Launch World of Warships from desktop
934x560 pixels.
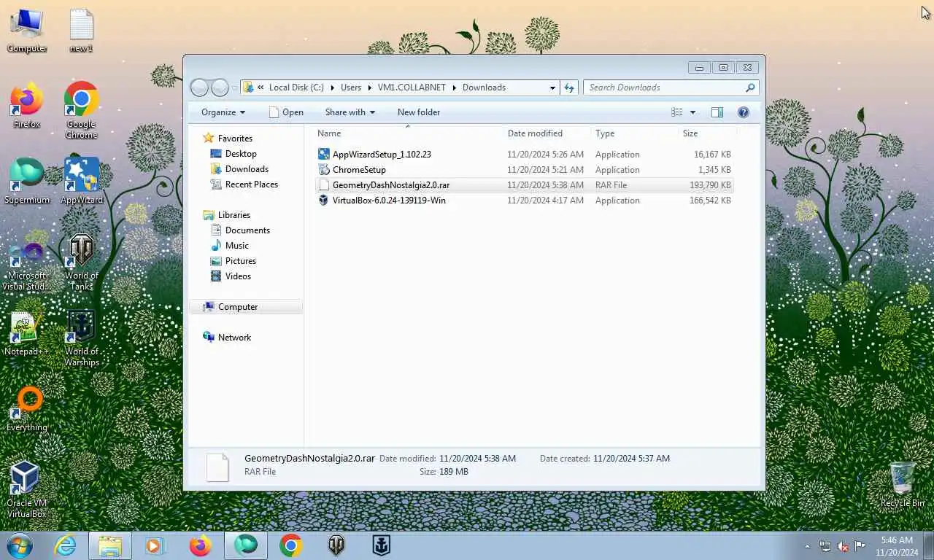tap(81, 338)
